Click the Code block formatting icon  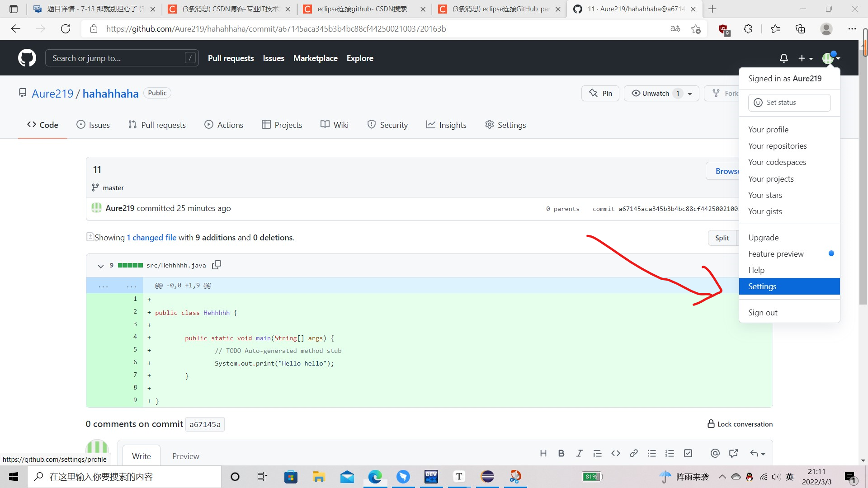tap(615, 454)
